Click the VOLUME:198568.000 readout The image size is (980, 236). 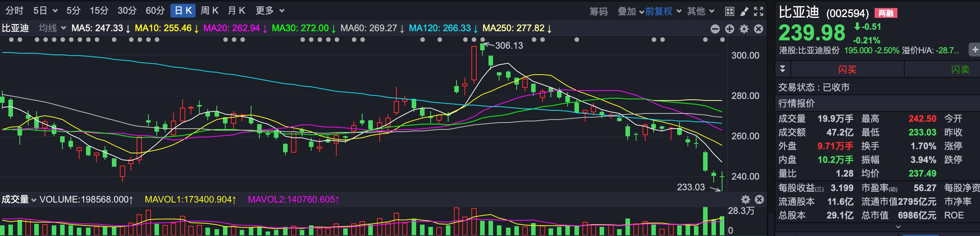click(86, 199)
